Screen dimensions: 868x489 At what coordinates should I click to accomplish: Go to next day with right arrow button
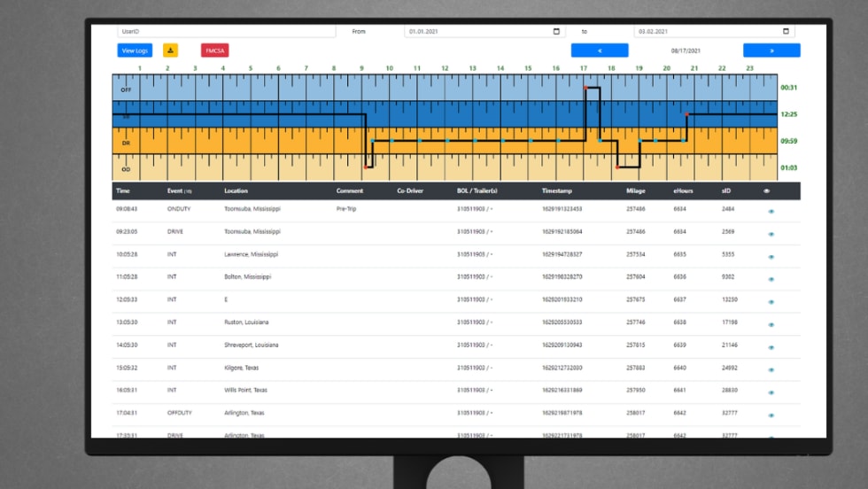pos(771,50)
